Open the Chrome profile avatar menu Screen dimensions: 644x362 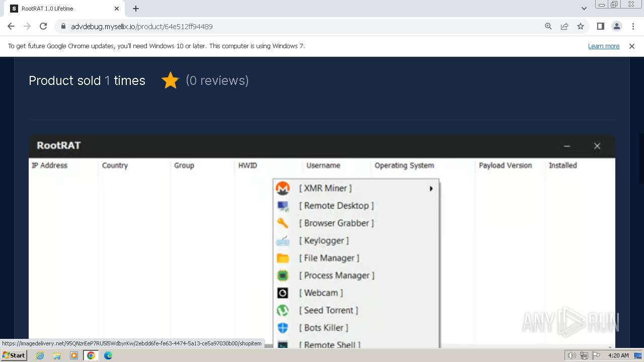(617, 26)
